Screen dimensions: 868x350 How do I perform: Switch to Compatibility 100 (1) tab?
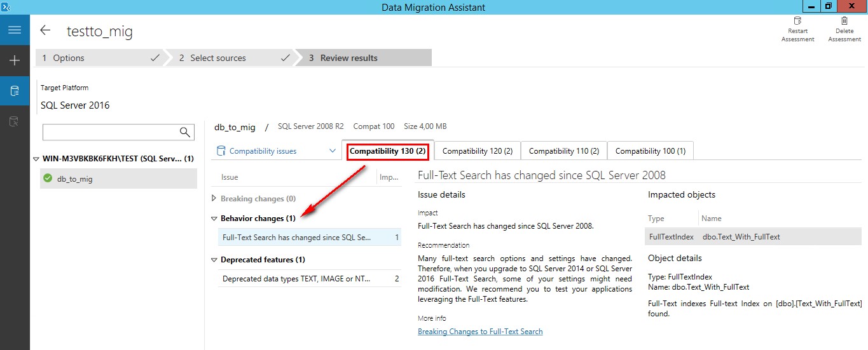tap(651, 151)
